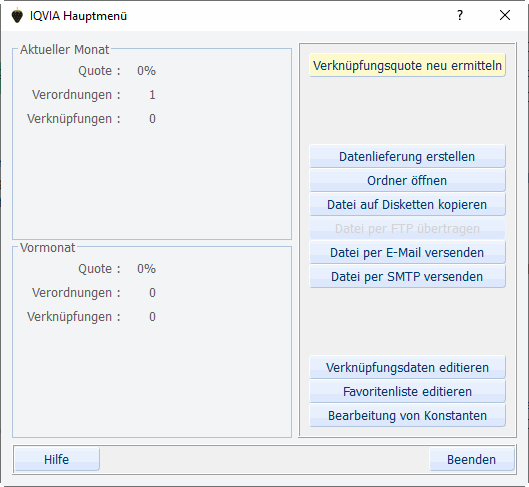Screen dimensions: 529x487
Task: Click the Verknüpfungen label under Aktueller Monat
Action: pos(74,119)
